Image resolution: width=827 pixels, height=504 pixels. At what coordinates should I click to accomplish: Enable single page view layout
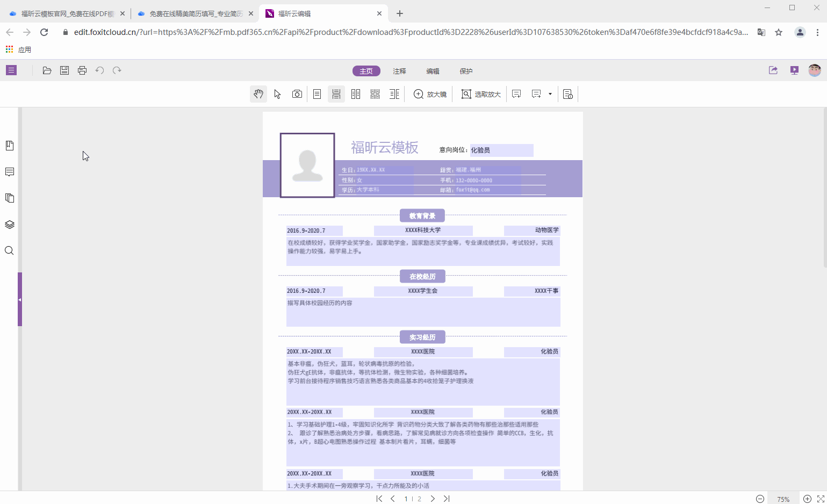(x=317, y=93)
